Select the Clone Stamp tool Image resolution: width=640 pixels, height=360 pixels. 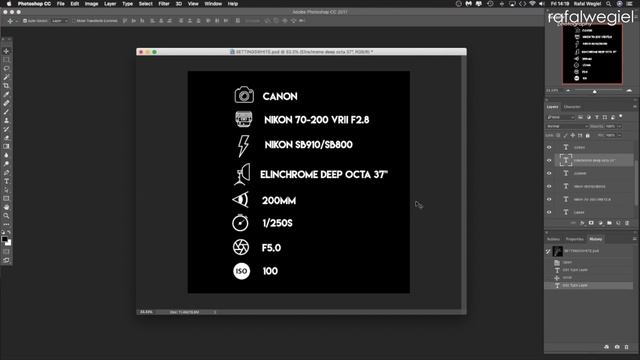[x=6, y=120]
